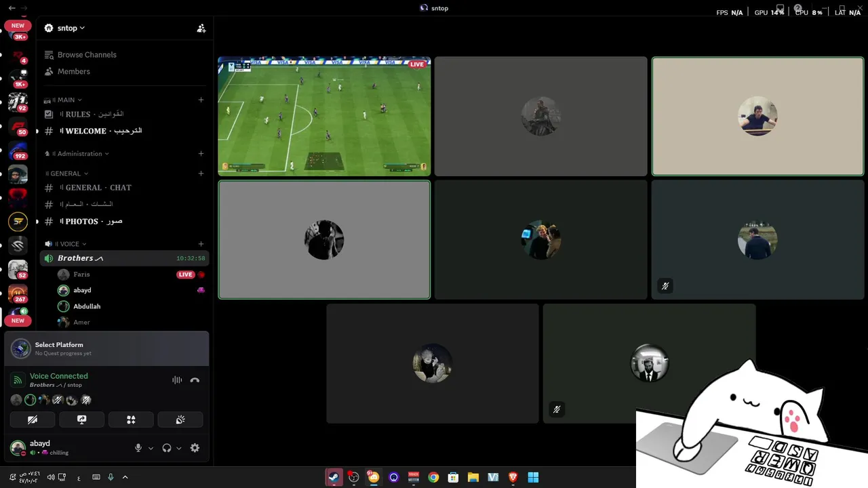Collapse the VOICE category
The image size is (868, 488).
[x=66, y=244]
